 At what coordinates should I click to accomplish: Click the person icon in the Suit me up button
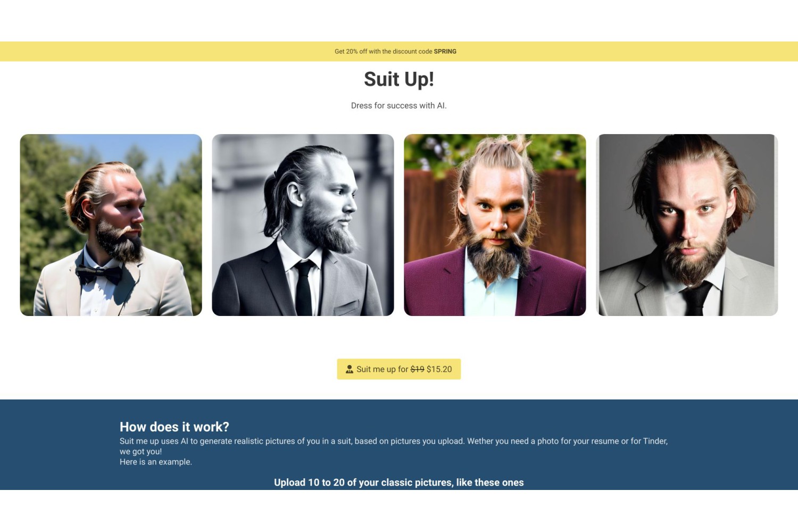tap(350, 369)
